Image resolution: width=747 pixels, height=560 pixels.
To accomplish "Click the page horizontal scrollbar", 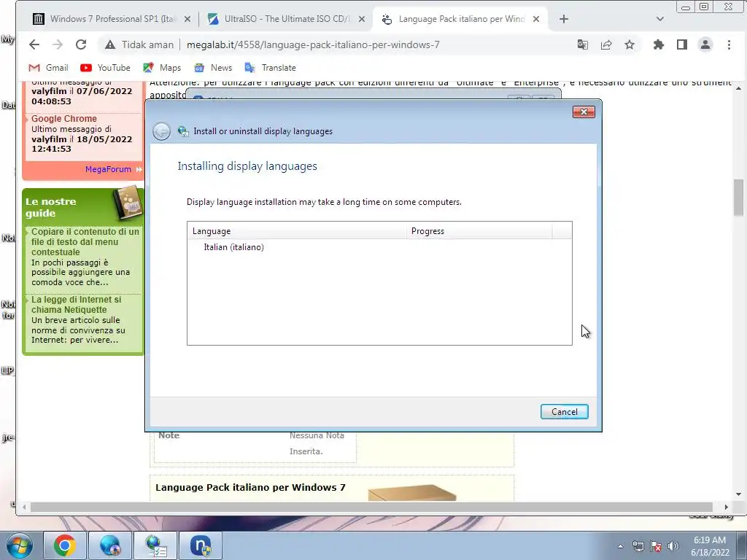I will [x=371, y=507].
